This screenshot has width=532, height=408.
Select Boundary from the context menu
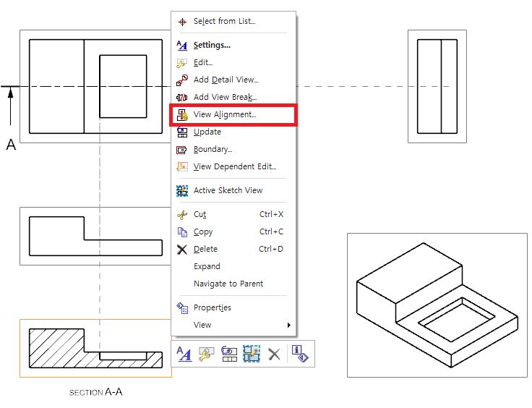click(213, 149)
